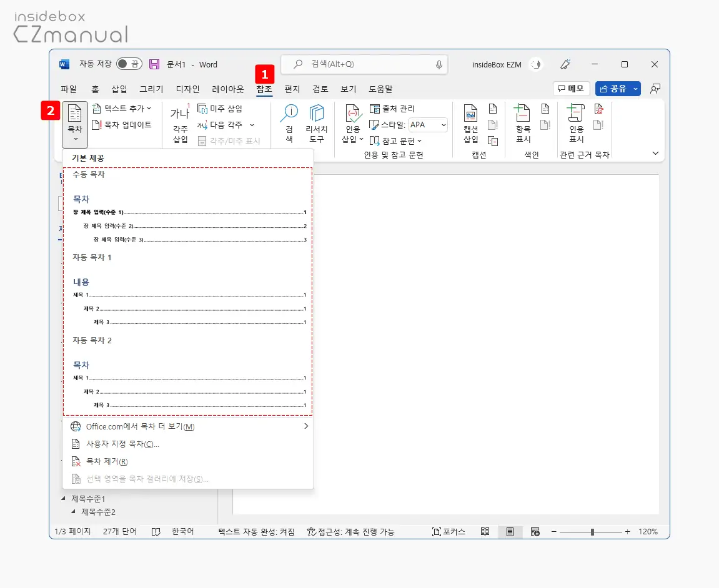Click the 메모 comments button
The width and height of the screenshot is (719, 588).
point(571,89)
